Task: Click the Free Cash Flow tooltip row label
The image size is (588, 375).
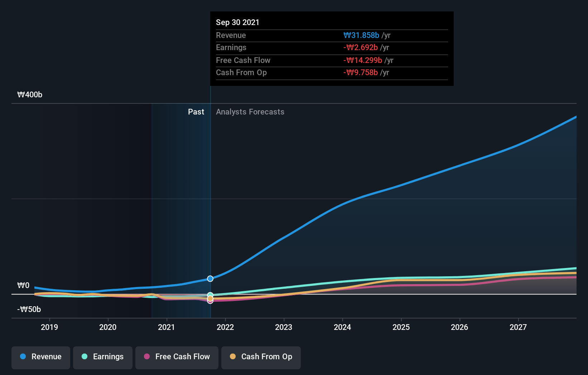Action: pyautogui.click(x=243, y=60)
